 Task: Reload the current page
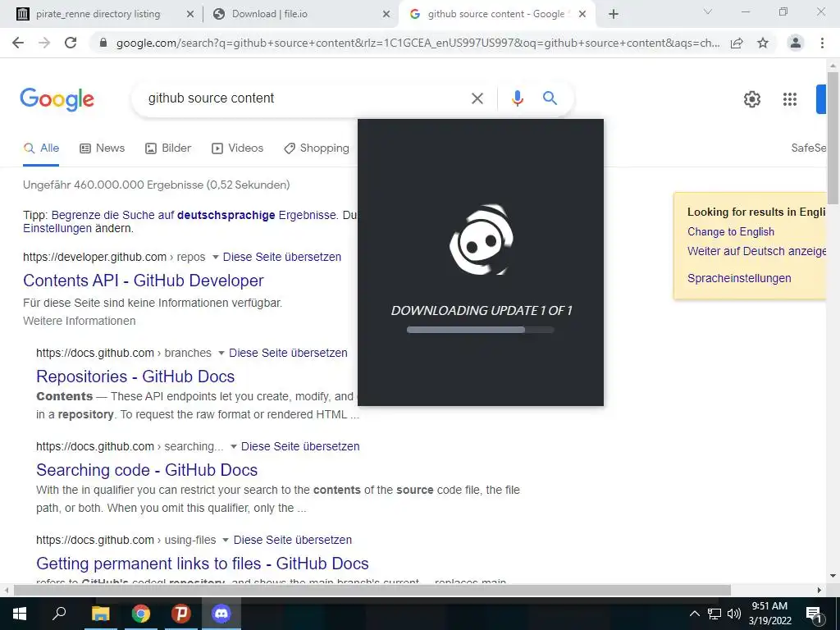[x=71, y=43]
